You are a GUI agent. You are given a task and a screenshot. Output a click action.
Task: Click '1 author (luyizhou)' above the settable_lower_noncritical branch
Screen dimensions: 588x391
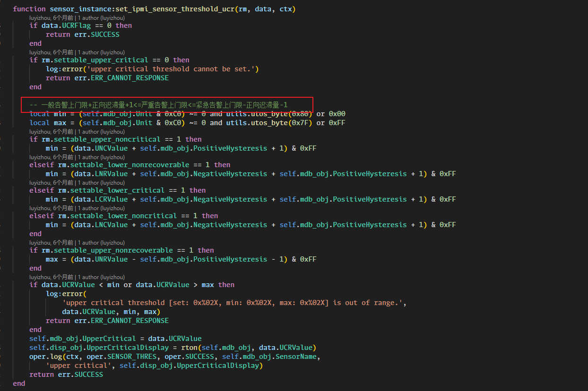(101, 208)
